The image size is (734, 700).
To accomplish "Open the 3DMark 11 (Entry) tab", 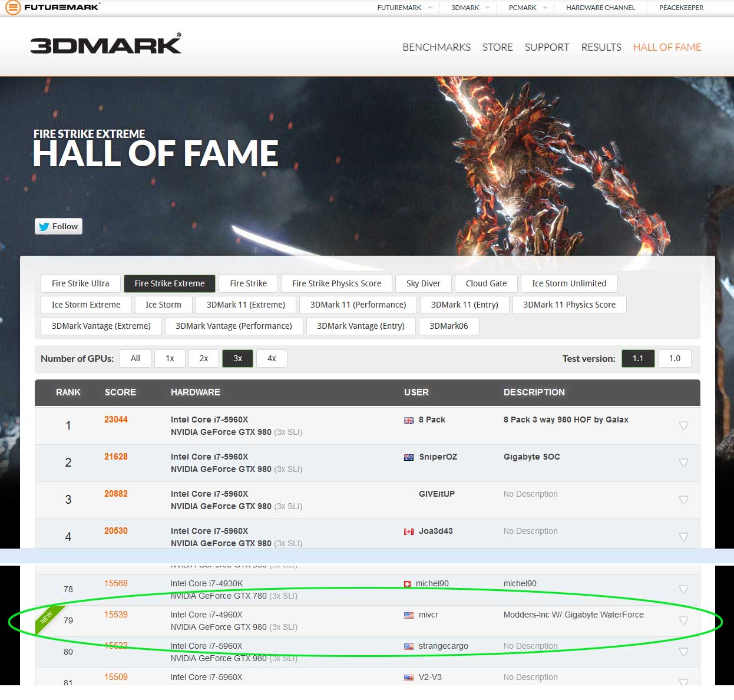I will point(465,305).
